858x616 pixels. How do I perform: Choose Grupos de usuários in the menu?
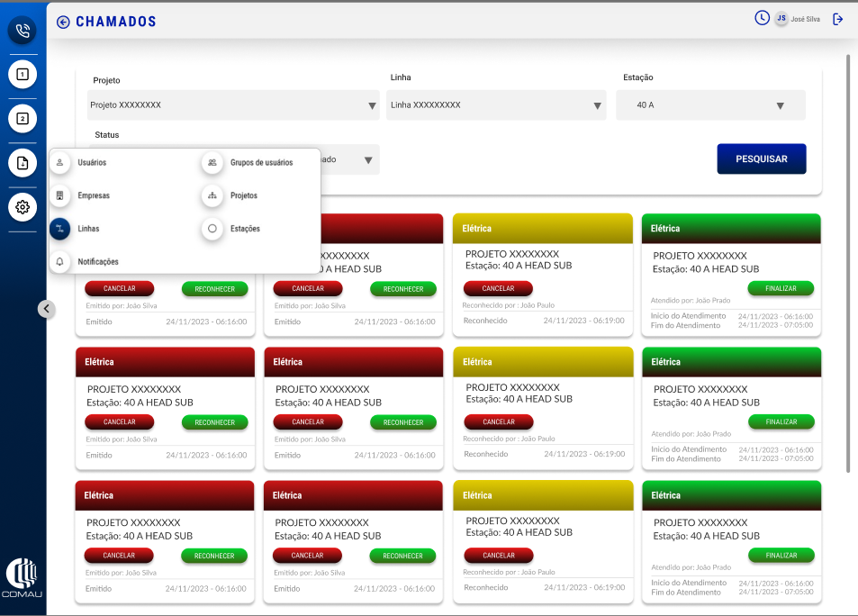[261, 163]
